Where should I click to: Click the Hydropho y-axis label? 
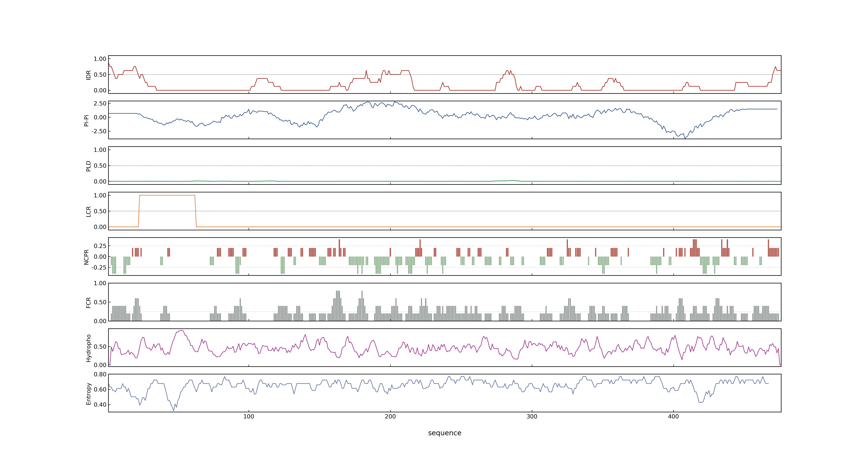pos(88,348)
